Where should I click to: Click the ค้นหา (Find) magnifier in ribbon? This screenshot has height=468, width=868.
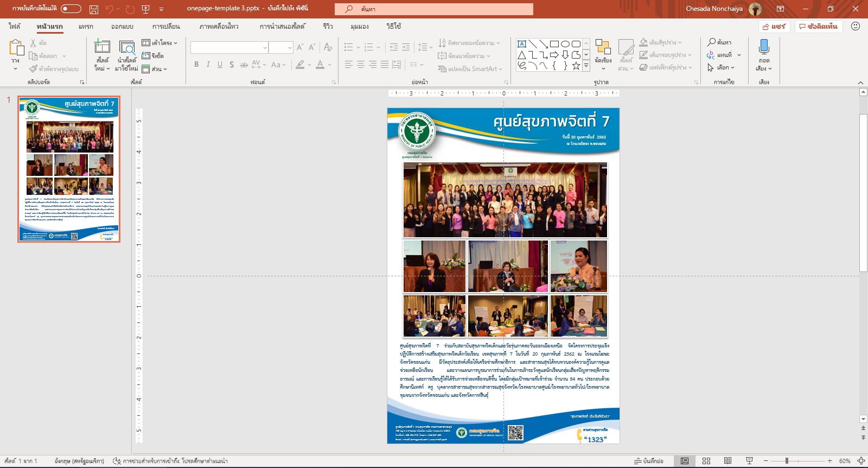719,42
